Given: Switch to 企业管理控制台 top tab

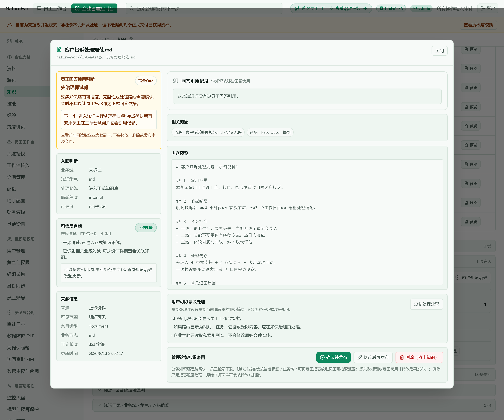Looking at the screenshot, I should [x=94, y=9].
